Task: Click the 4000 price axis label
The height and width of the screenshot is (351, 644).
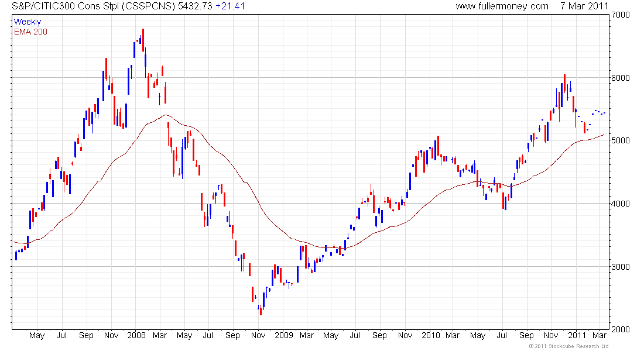Action: pyautogui.click(x=621, y=204)
